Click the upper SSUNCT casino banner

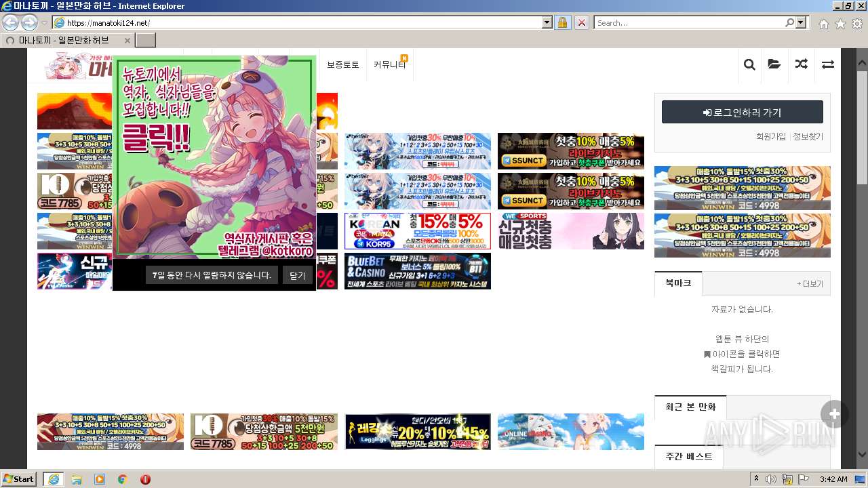tap(571, 151)
